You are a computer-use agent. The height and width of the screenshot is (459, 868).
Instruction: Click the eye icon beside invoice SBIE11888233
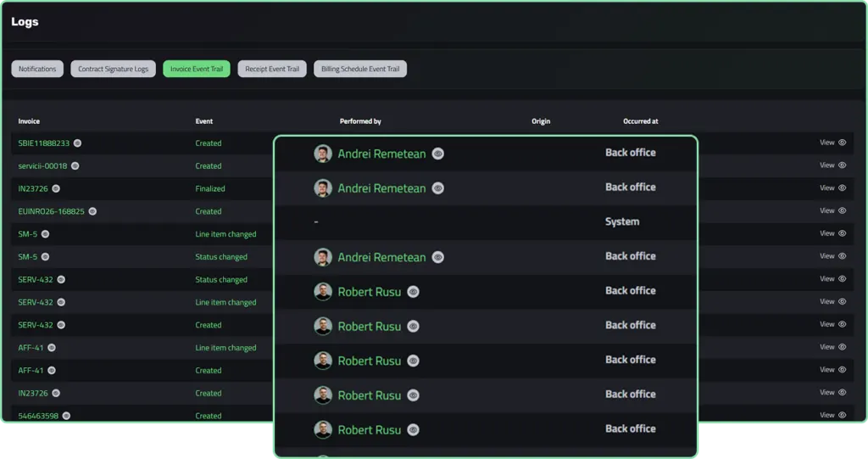[x=77, y=143]
